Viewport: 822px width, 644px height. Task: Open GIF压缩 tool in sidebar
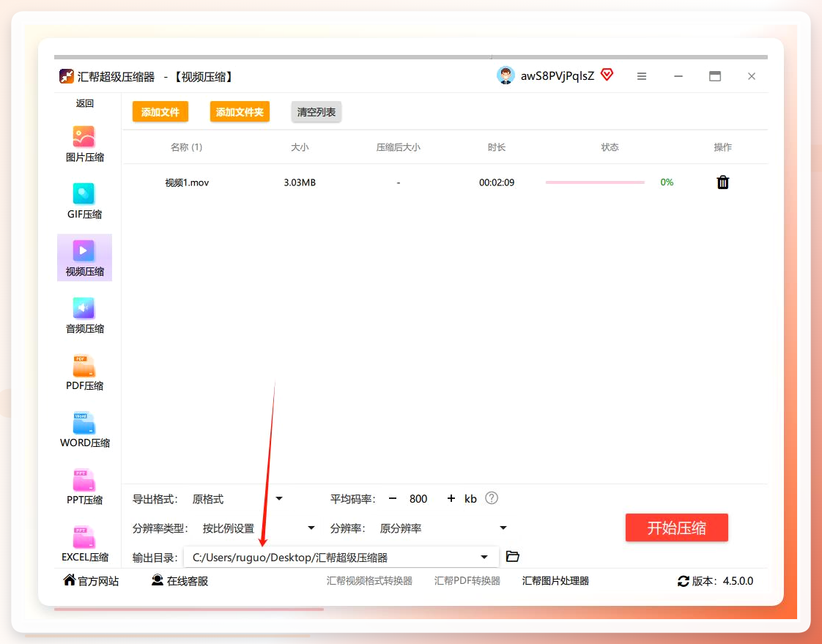point(84,201)
